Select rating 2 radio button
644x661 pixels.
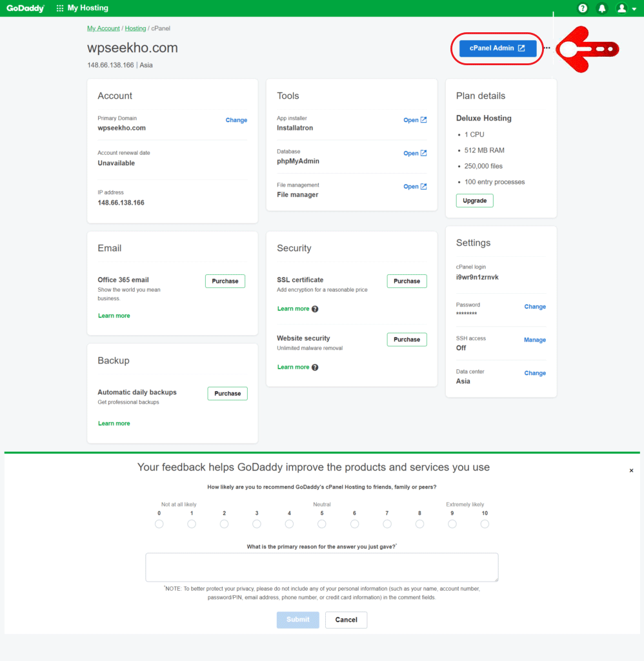(x=224, y=524)
